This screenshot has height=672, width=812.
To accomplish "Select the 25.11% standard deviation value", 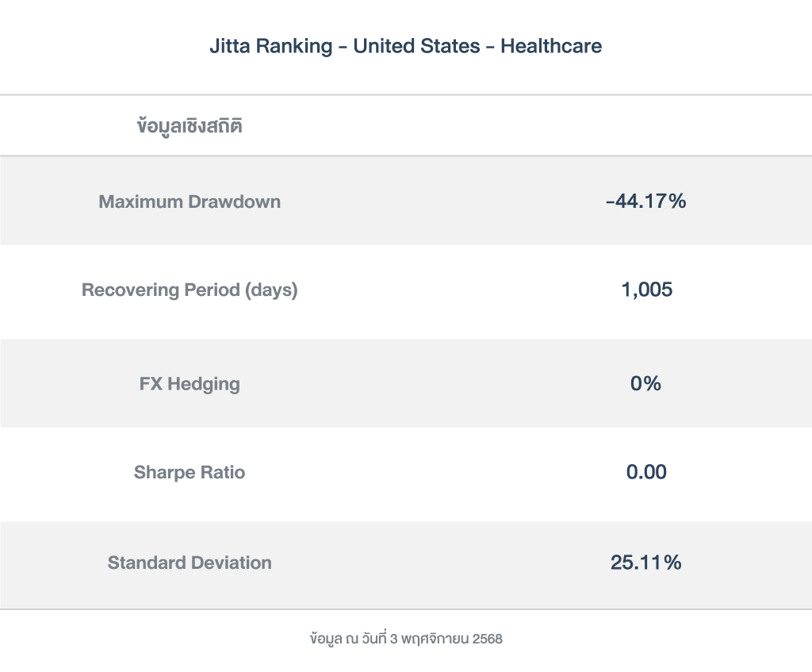I will tap(645, 563).
